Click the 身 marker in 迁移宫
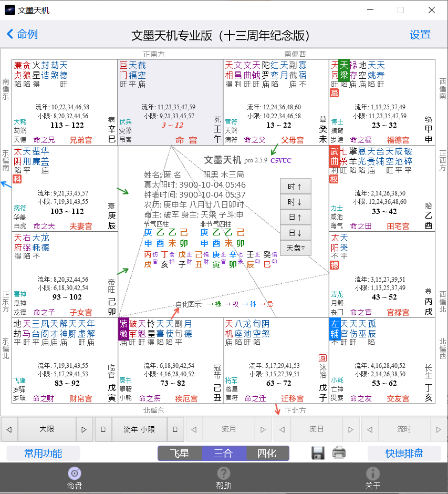 322,358
